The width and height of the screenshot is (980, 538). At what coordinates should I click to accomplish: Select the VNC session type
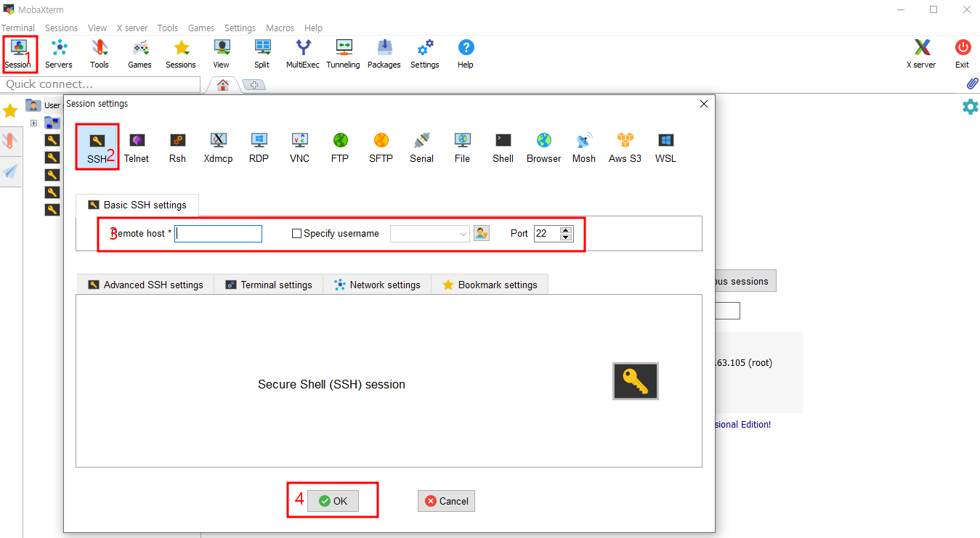point(299,147)
